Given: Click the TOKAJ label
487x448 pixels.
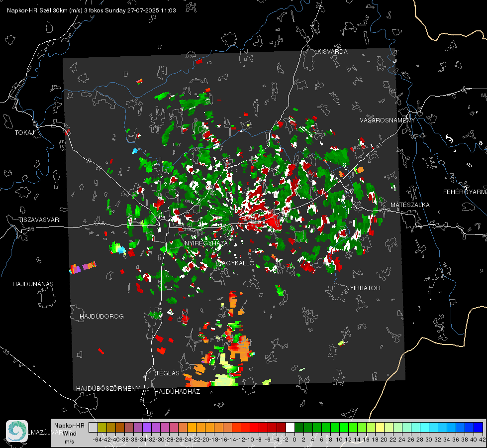Looking at the screenshot, I should tap(24, 133).
